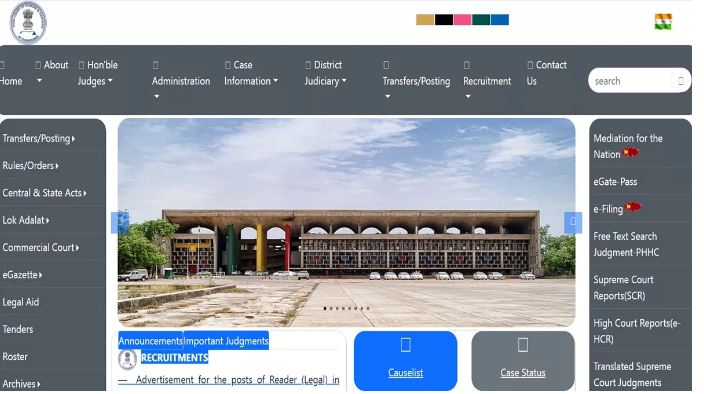Switch to the blue theme swatch
Viewport: 704px width, 394px height.
[500, 20]
